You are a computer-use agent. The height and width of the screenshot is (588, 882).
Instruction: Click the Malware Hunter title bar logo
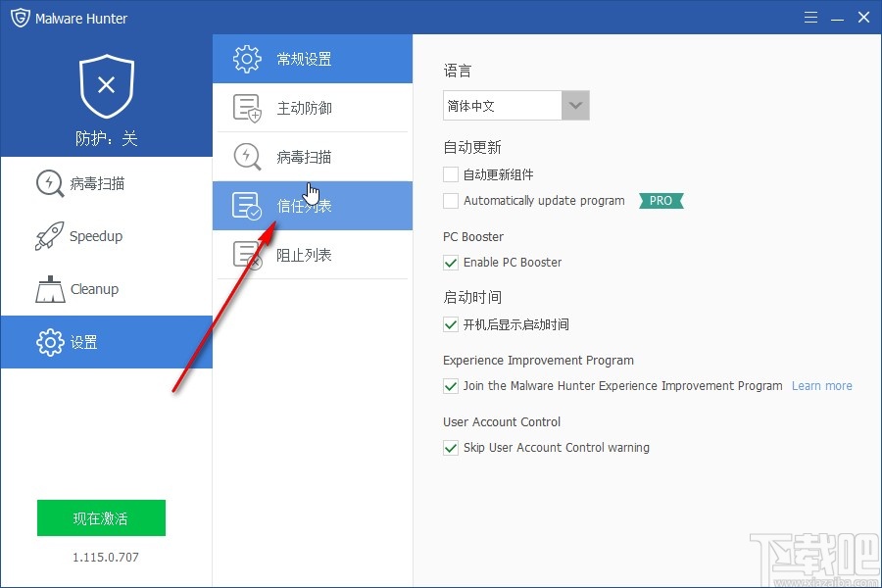[20, 17]
